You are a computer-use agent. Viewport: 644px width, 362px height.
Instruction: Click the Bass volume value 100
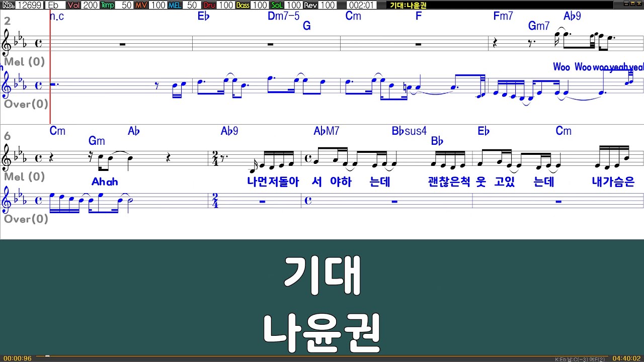[260, 5]
